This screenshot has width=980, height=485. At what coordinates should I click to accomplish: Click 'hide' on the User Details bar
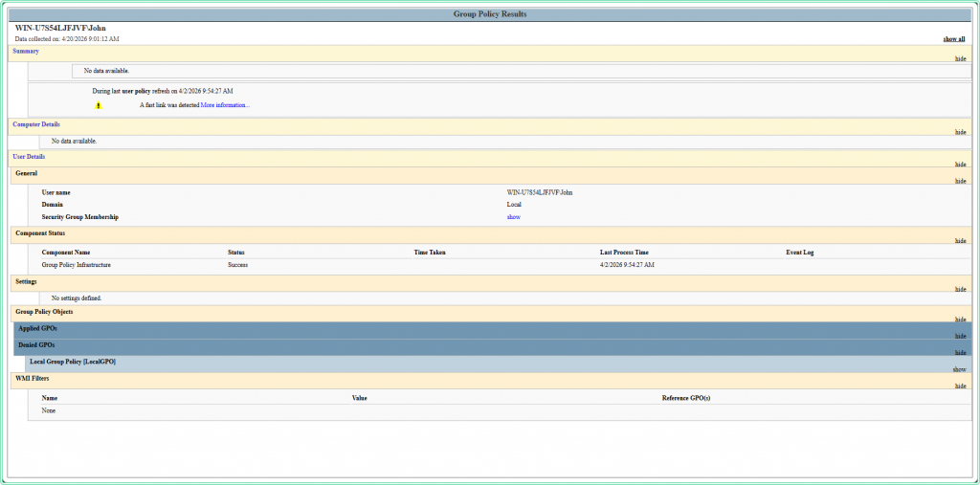960,164
